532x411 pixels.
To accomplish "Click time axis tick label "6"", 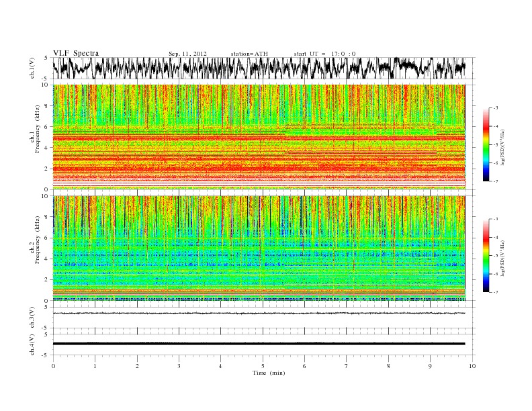I will [304, 366].
